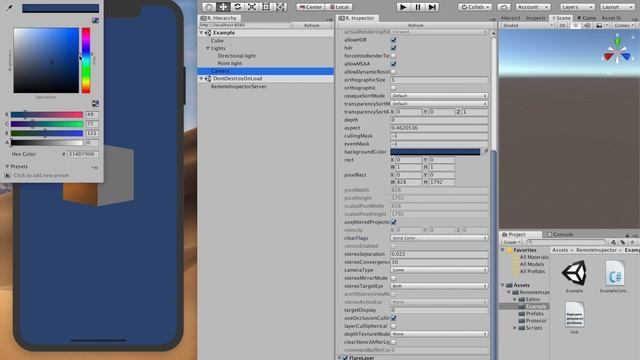
Task: Toggle useOcclusionCulling checkbox
Action: click(393, 318)
